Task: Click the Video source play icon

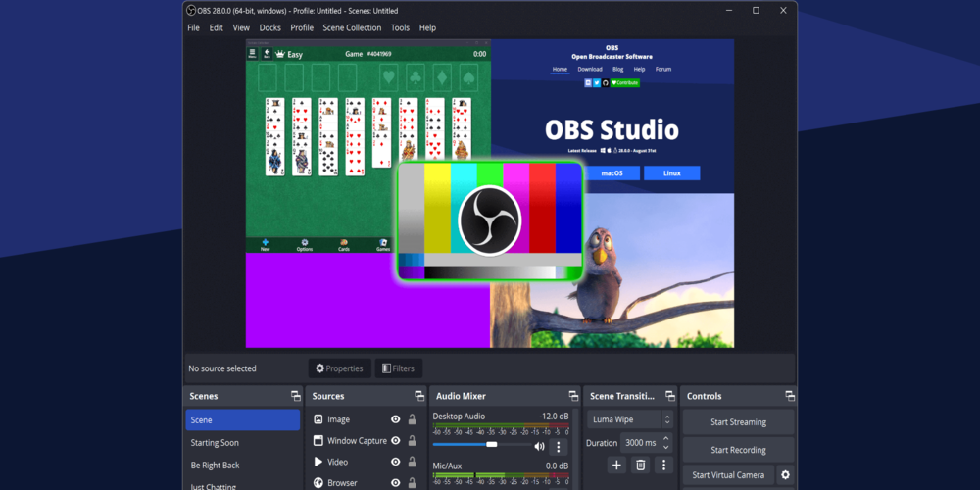Action: coord(318,462)
